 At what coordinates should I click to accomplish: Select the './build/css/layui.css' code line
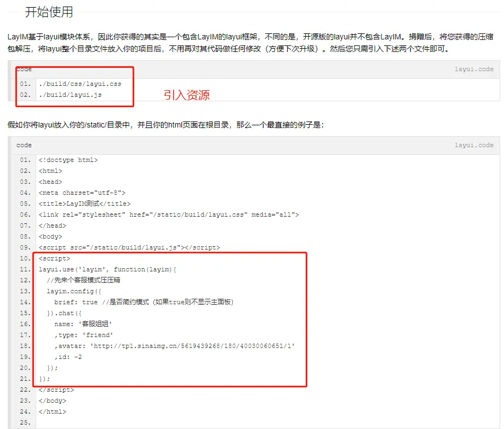point(80,84)
